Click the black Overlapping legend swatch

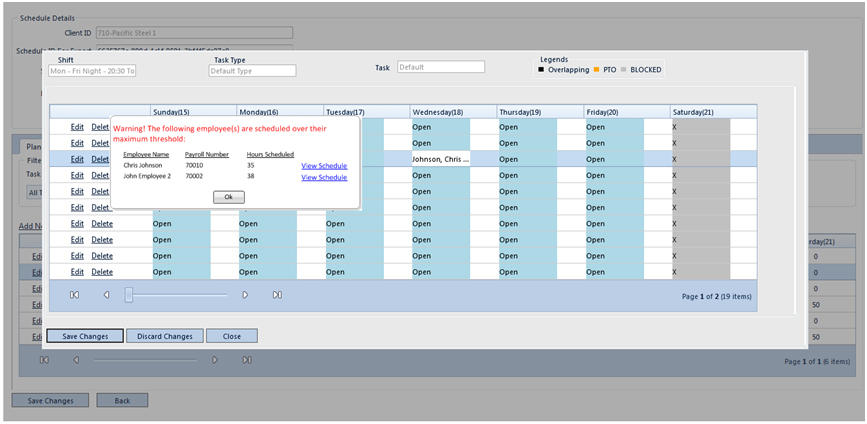click(541, 70)
